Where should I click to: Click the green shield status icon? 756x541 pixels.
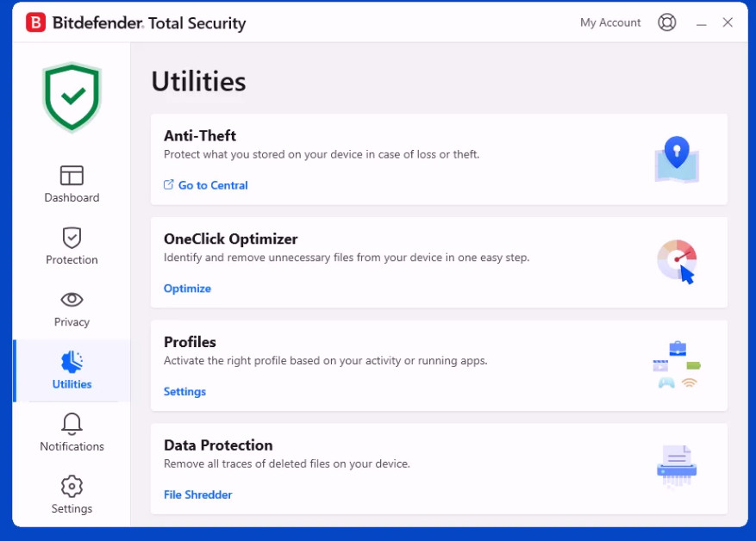72,97
